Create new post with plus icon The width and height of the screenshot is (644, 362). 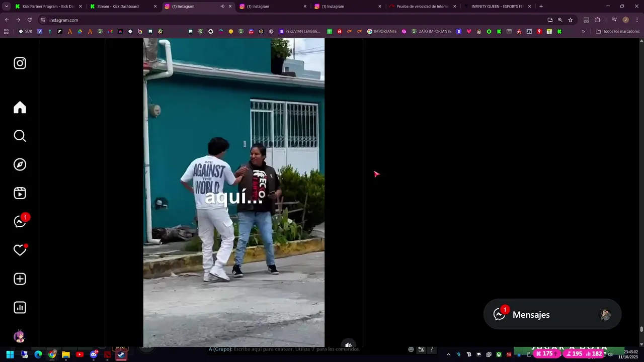pos(20,279)
